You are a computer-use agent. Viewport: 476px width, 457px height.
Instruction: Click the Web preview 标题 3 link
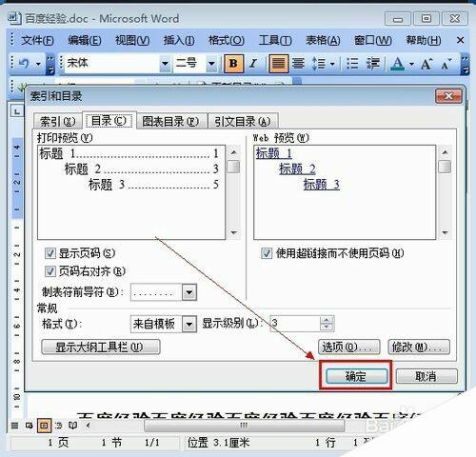(x=322, y=184)
